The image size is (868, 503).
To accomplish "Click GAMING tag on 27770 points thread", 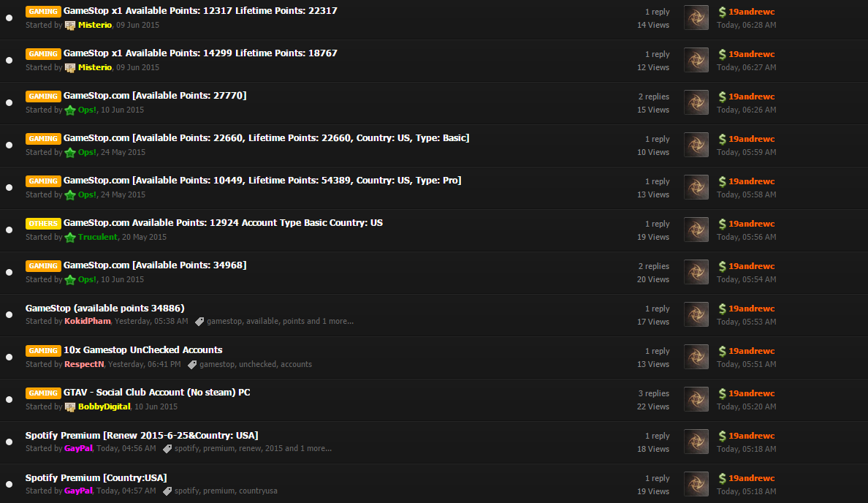I will (43, 96).
